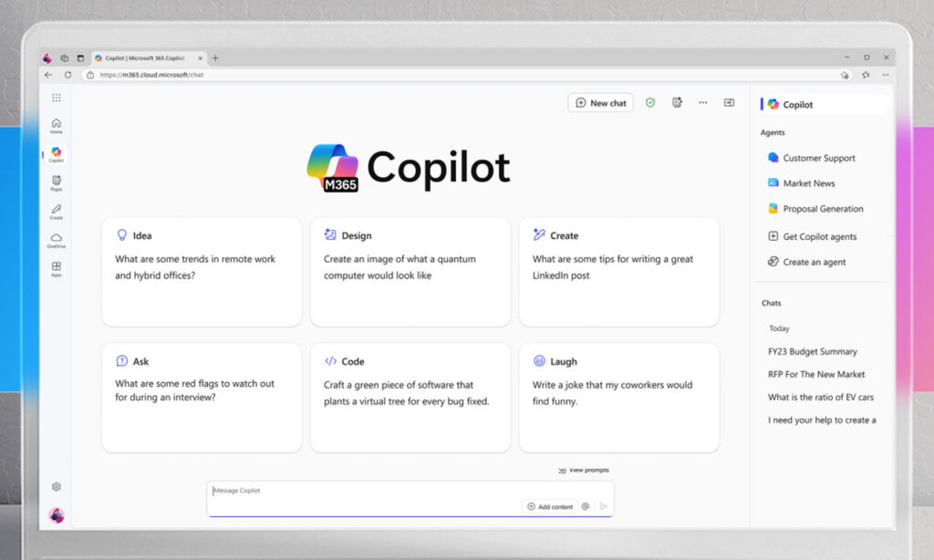Open Apps icon in left sidebar
934x560 pixels.
click(x=56, y=269)
